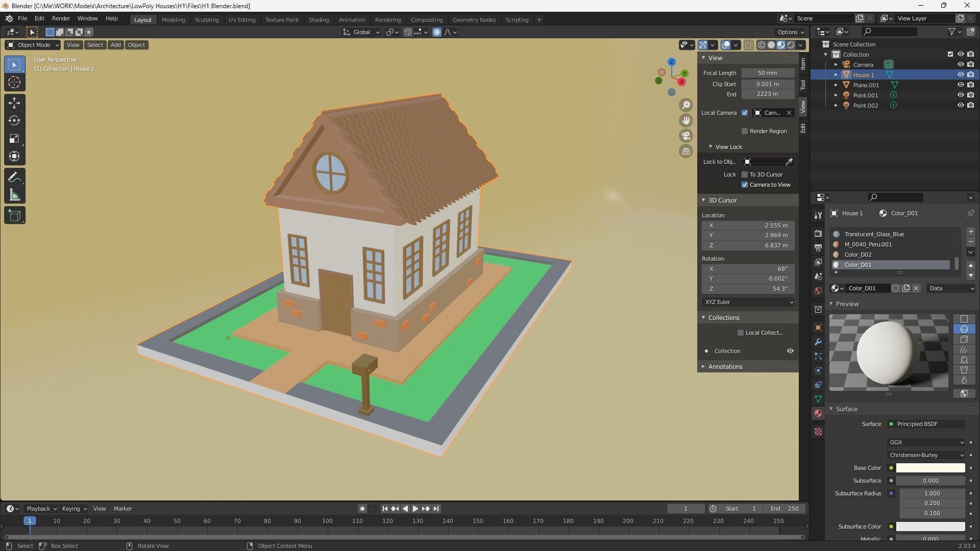Toggle Local Camera checkbox
This screenshot has width=980, height=551.
(x=745, y=113)
